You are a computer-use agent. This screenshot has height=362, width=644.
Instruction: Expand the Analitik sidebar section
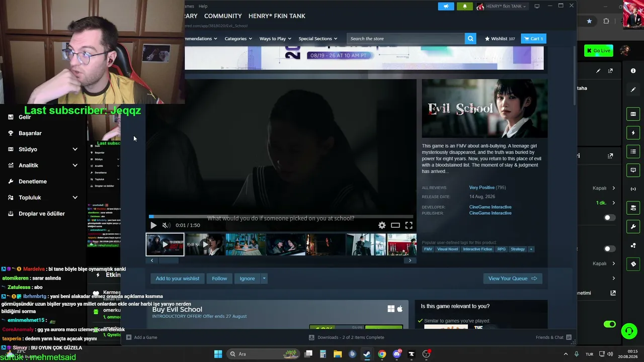75,165
